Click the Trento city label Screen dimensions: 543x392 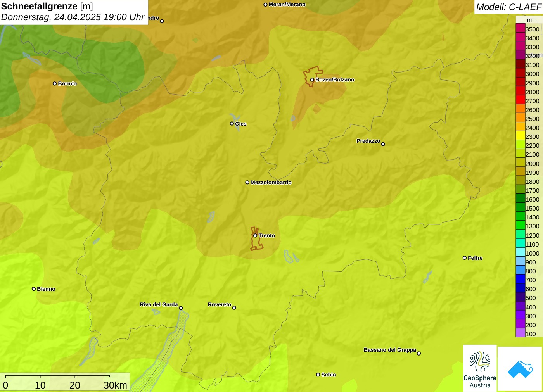(x=267, y=235)
